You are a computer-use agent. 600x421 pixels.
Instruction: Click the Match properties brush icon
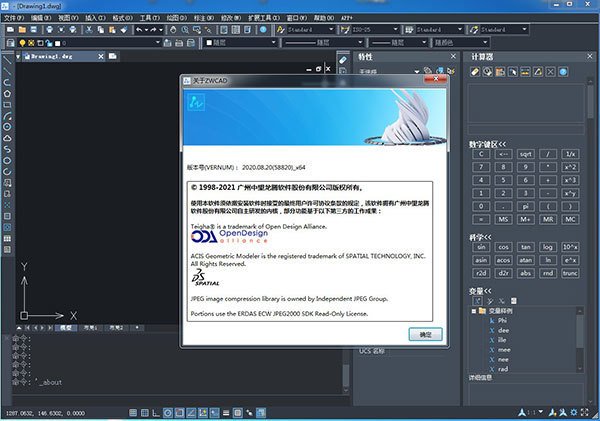coord(124,29)
